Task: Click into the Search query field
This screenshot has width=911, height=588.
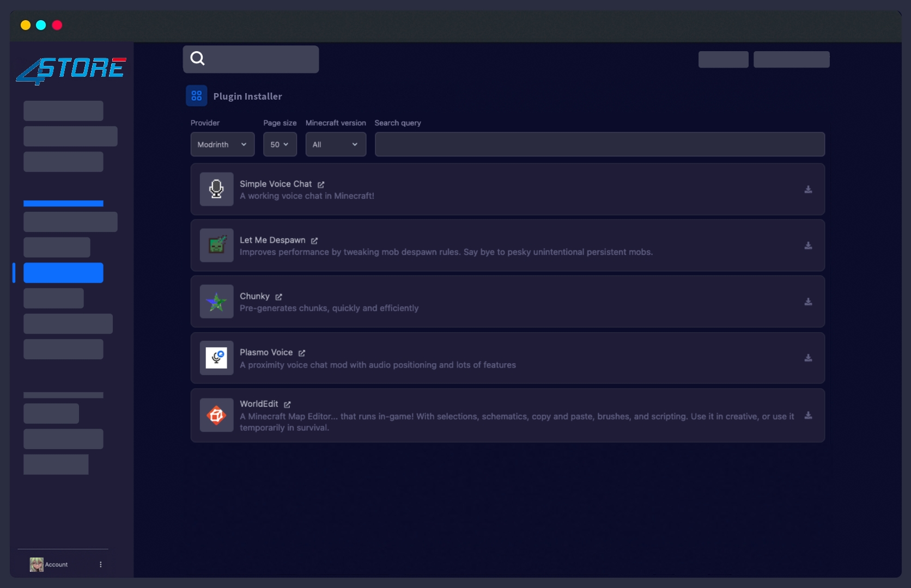Action: click(x=600, y=144)
